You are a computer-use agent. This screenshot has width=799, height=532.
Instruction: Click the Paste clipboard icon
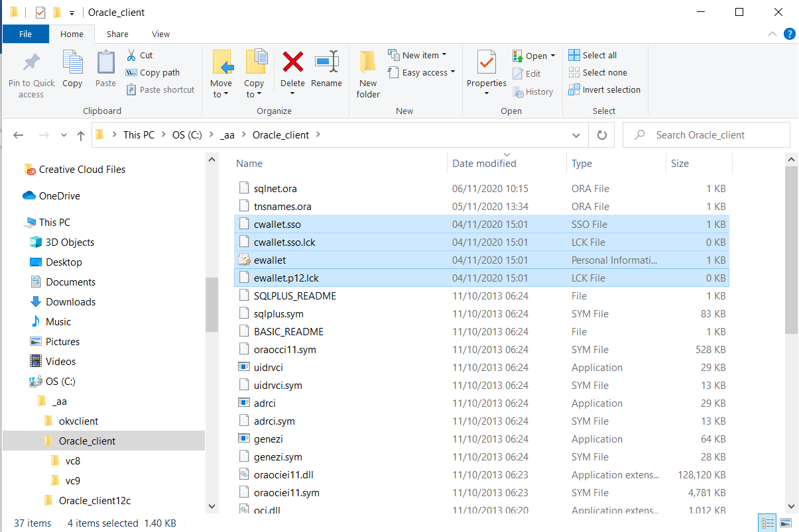105,63
